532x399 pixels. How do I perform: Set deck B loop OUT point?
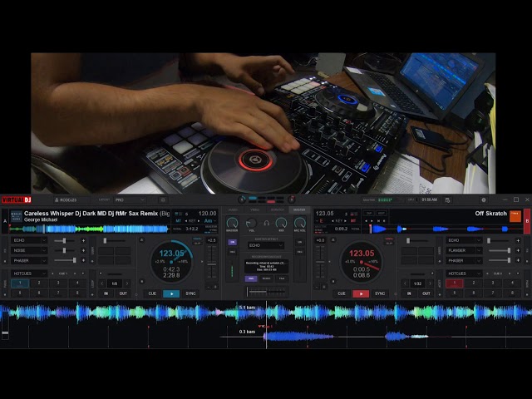426,293
